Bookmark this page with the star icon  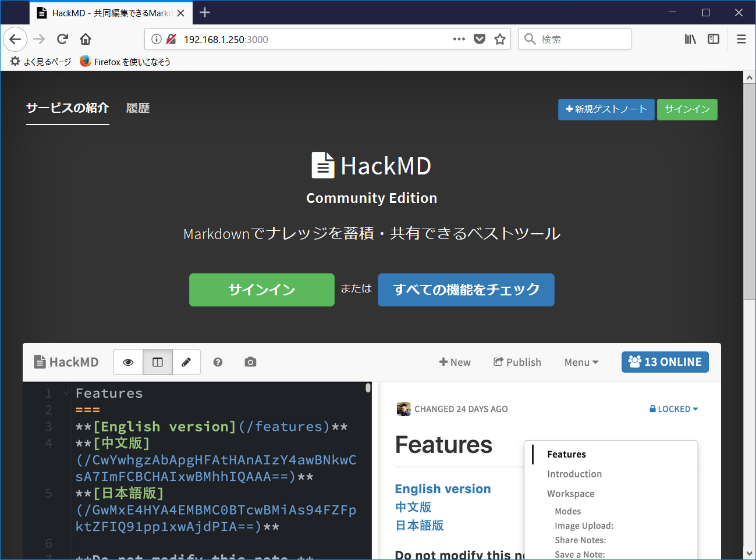click(499, 39)
